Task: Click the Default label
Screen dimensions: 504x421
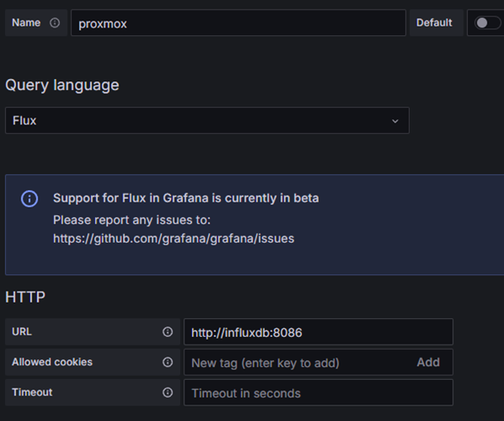Action: [434, 23]
